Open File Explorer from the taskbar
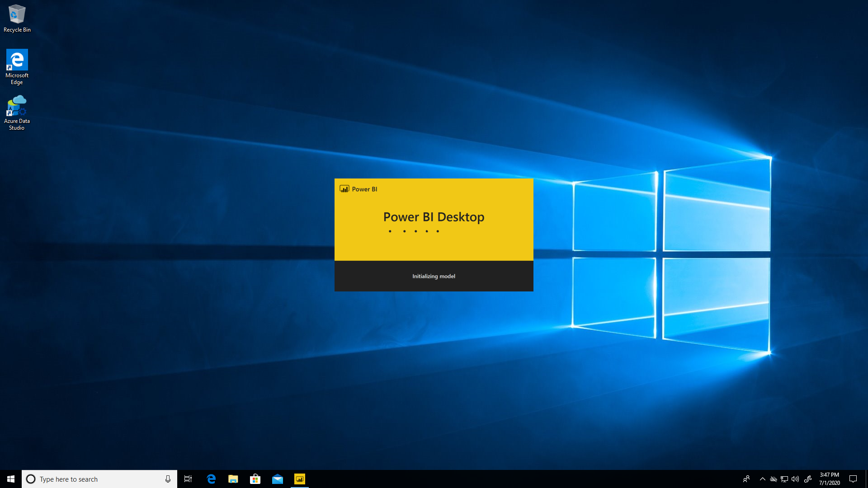Image resolution: width=868 pixels, height=488 pixels. [233, 479]
